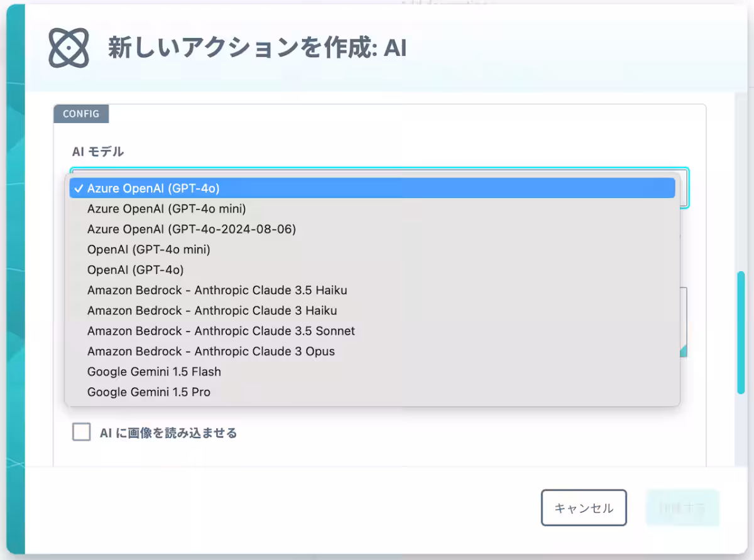Enable AI に画像を読み込ませる checkbox
The height and width of the screenshot is (560, 754).
(82, 432)
